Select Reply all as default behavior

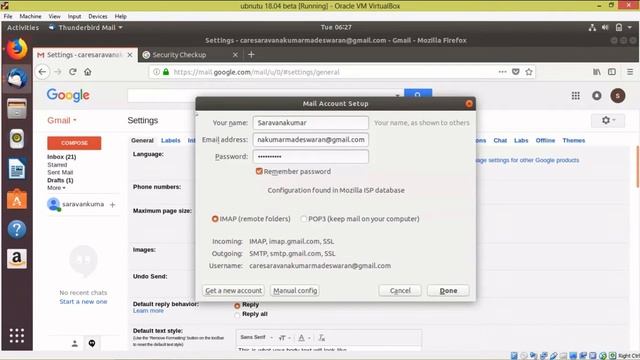click(237, 315)
